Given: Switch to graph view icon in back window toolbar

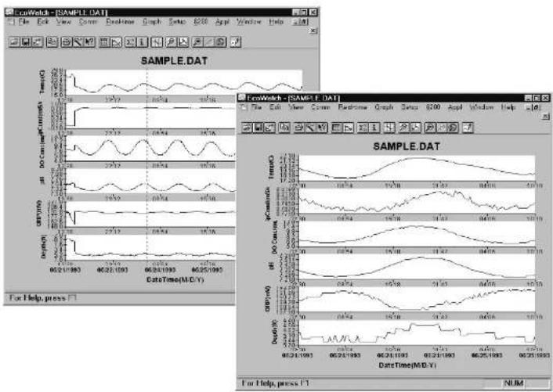Looking at the screenshot, I should [116, 42].
